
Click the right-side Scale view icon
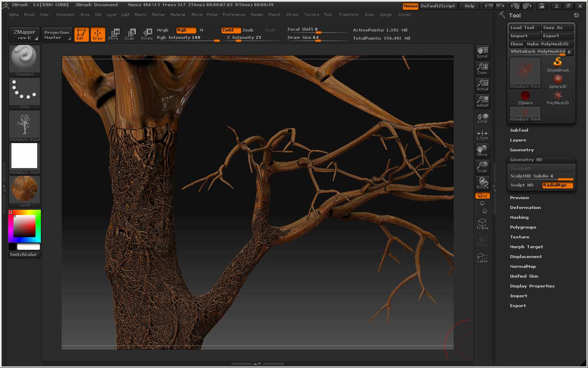click(x=483, y=167)
